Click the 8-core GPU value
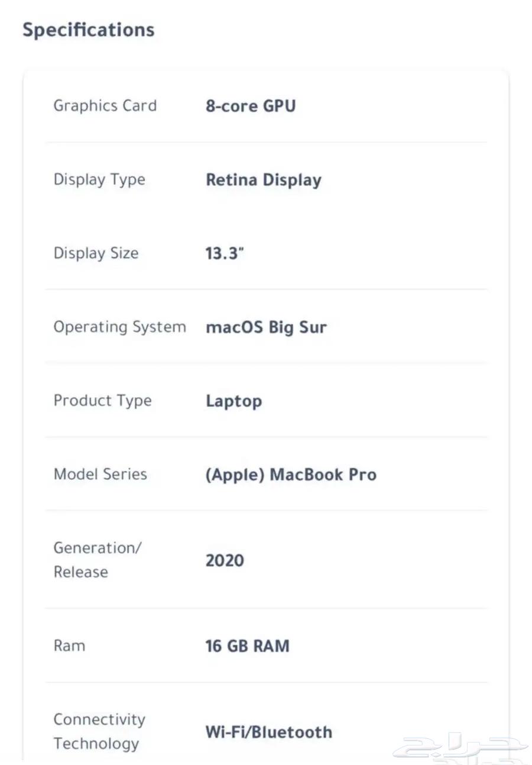This screenshot has width=532, height=765. coord(251,106)
